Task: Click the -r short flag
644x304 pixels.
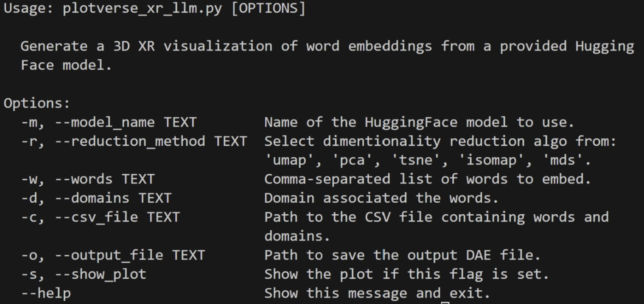Action: (x=33, y=142)
